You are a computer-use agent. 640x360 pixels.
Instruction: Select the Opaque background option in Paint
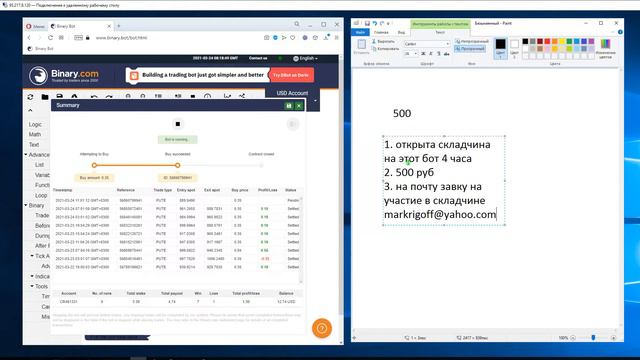point(472,41)
